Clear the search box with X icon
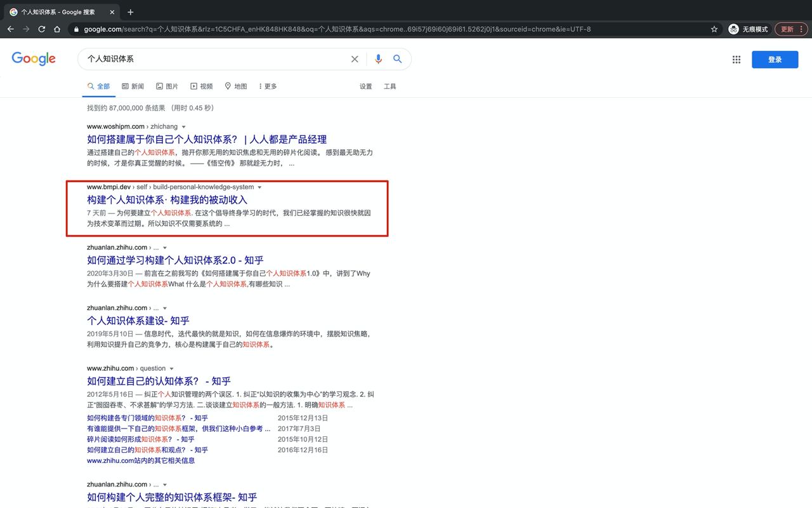Image resolution: width=812 pixels, height=508 pixels. 355,59
